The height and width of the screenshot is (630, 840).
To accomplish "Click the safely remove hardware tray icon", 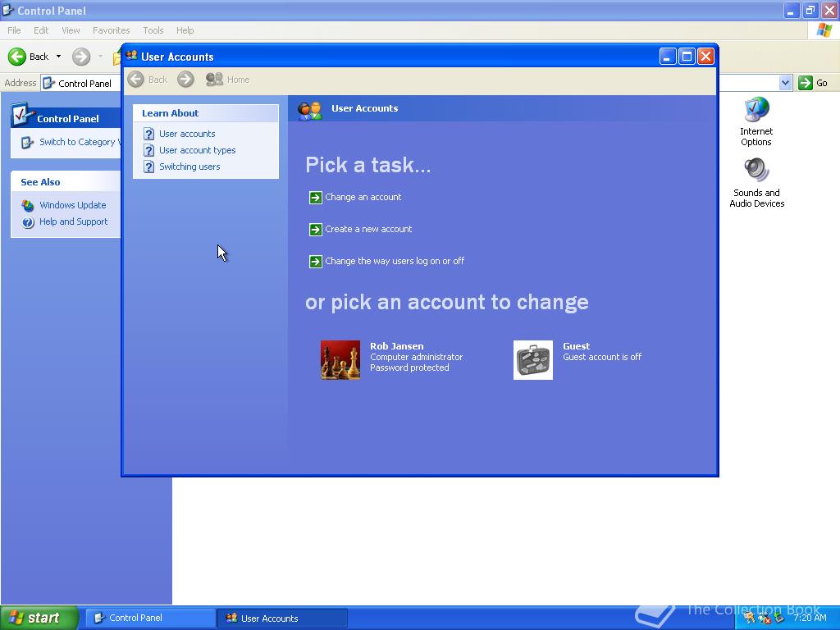I will (779, 619).
